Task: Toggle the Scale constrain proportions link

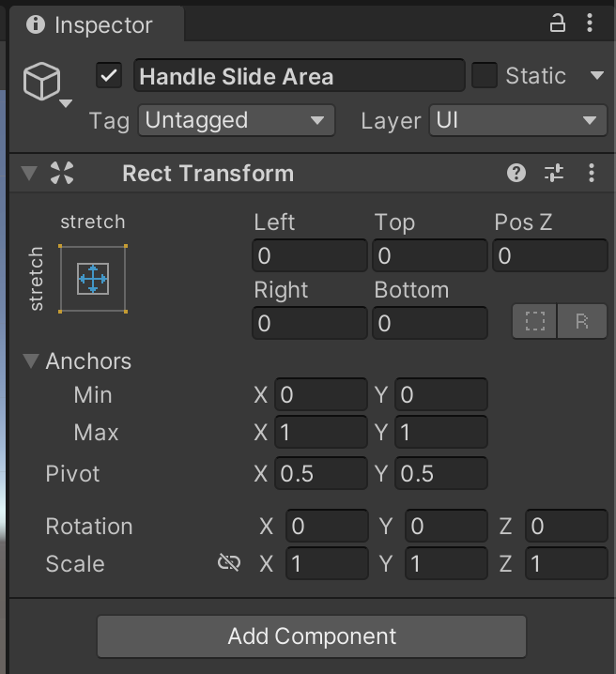Action: click(x=229, y=563)
